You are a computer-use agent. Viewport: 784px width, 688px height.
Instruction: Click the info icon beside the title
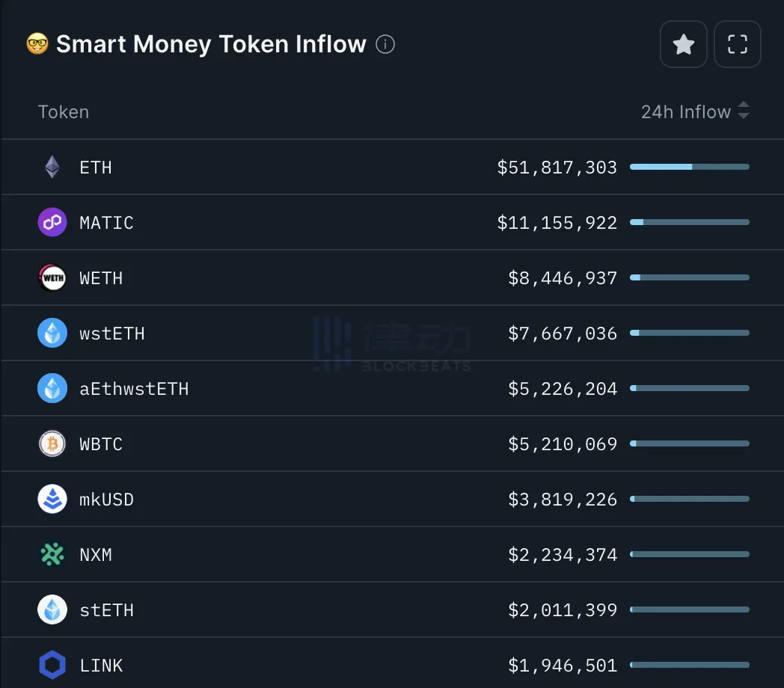pyautogui.click(x=385, y=45)
